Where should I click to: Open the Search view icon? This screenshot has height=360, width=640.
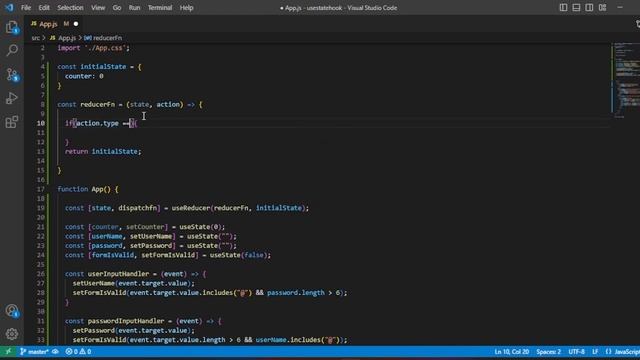12,51
